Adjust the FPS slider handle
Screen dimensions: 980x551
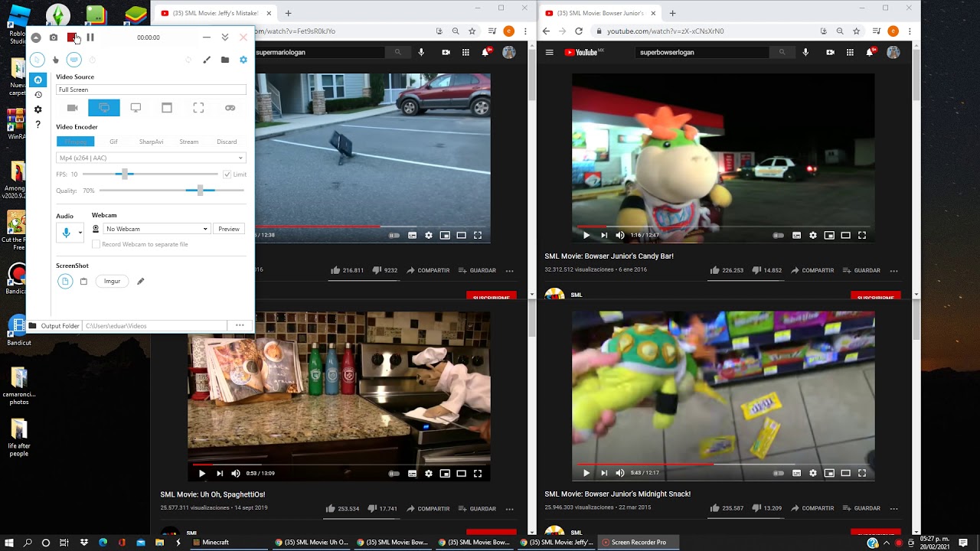tap(125, 174)
